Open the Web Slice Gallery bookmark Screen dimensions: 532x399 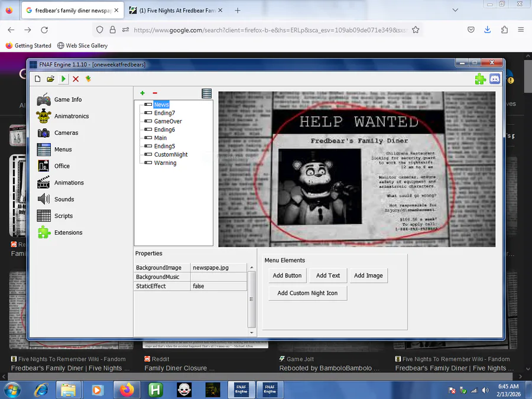82,46
